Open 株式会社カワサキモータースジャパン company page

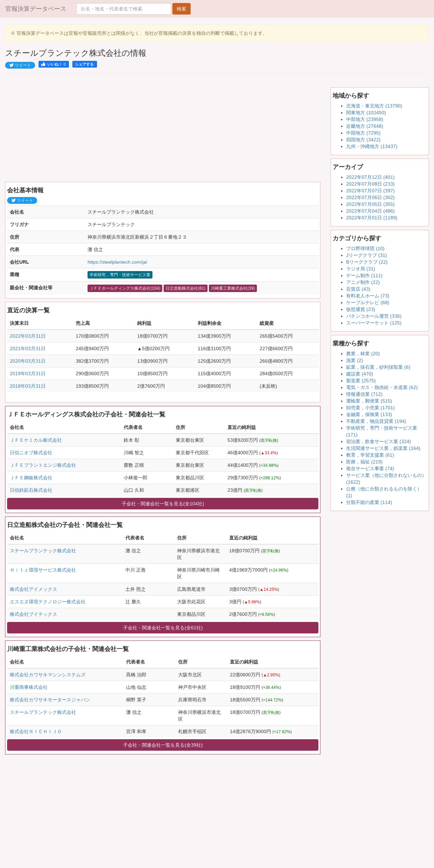50,700
